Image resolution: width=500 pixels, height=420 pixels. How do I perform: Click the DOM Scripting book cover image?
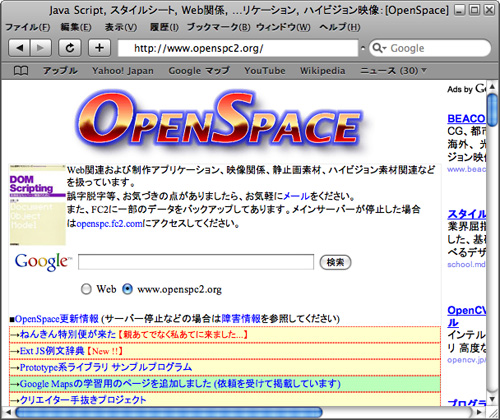pos(38,205)
